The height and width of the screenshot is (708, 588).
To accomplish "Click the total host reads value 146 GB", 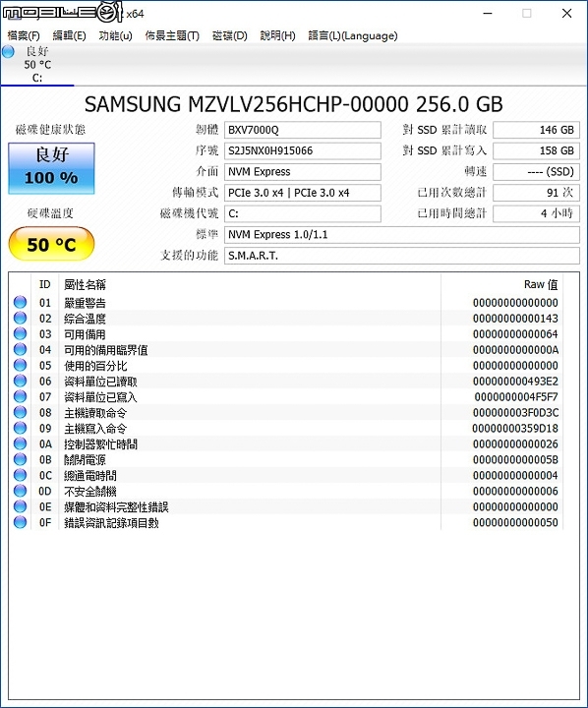I will 536,130.
